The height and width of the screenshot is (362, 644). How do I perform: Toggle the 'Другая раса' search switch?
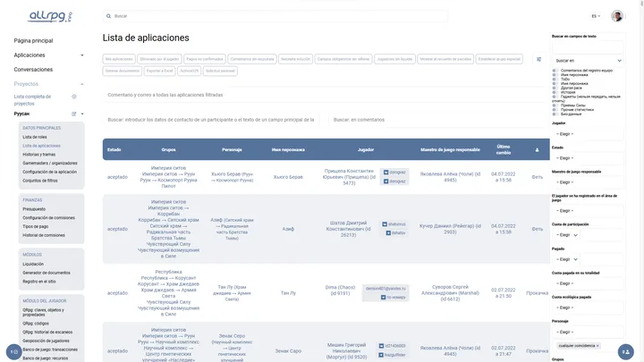pyautogui.click(x=554, y=88)
